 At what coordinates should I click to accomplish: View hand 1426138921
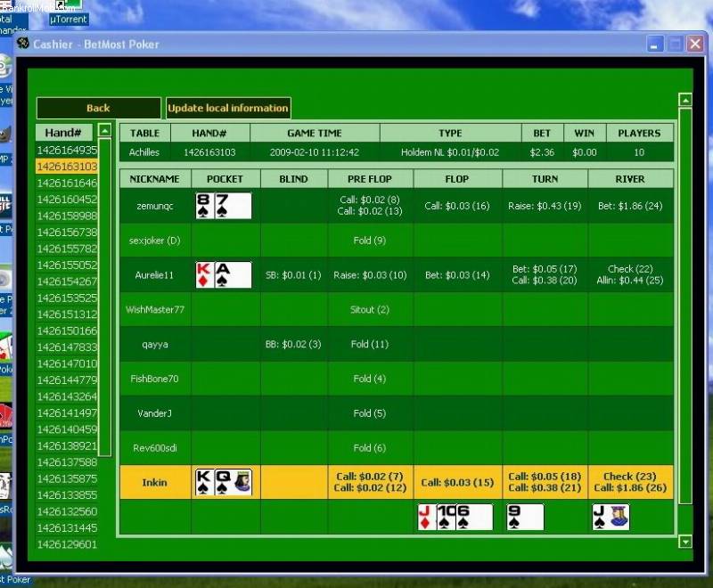click(x=67, y=445)
